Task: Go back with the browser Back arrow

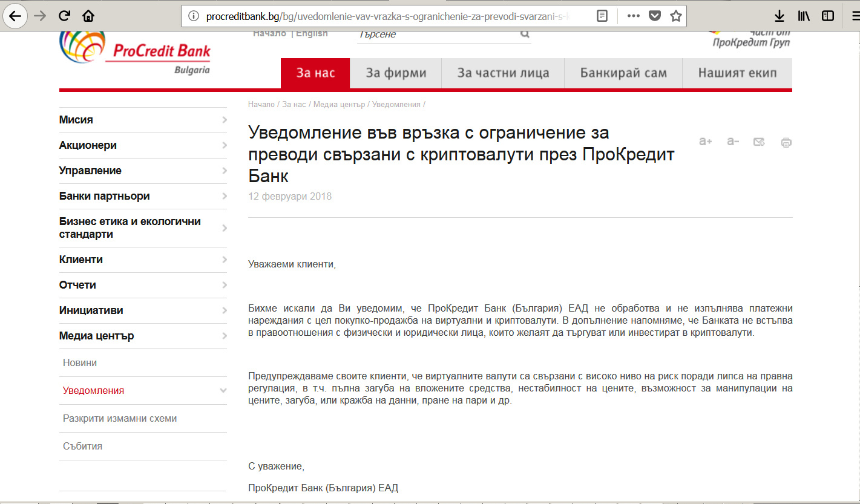Action: click(x=15, y=16)
